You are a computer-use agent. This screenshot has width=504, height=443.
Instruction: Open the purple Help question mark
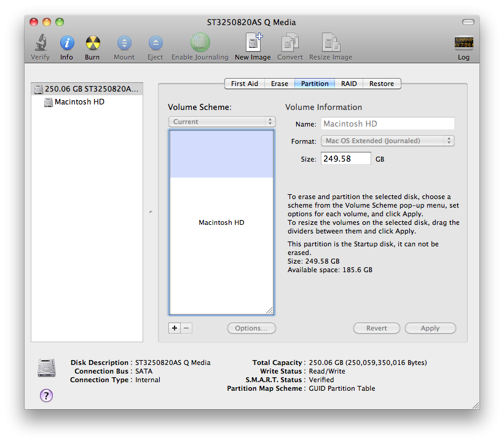pos(46,396)
